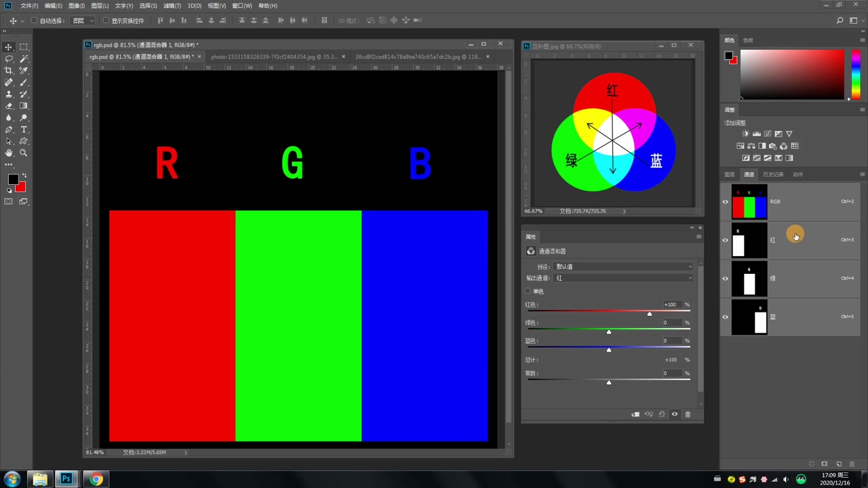The image size is (868, 488).
Task: Hide the 红 channel
Action: coord(726,240)
